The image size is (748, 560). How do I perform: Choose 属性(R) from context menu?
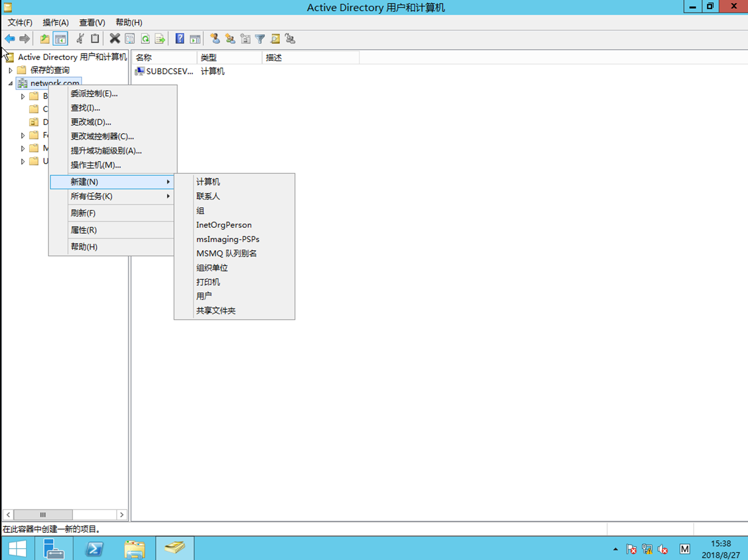[112, 230]
